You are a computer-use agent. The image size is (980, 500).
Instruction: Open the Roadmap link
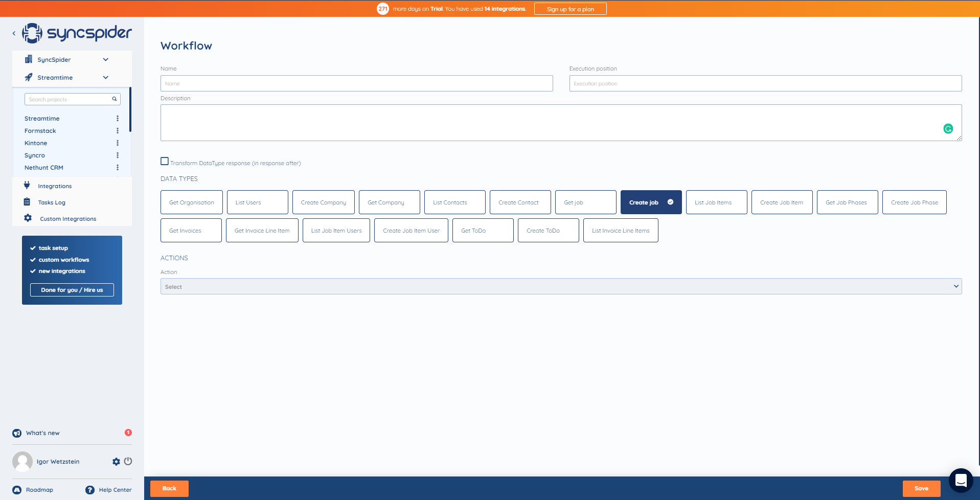39,490
